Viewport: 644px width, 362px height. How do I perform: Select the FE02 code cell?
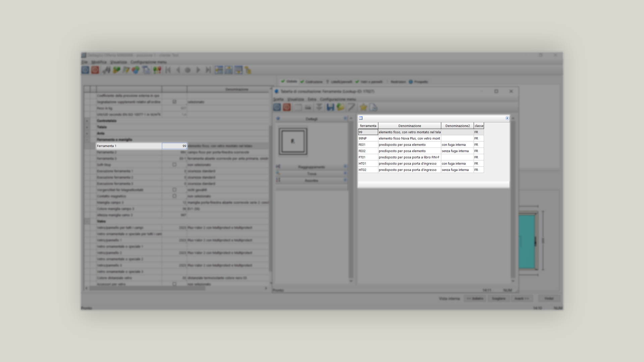[x=368, y=151]
